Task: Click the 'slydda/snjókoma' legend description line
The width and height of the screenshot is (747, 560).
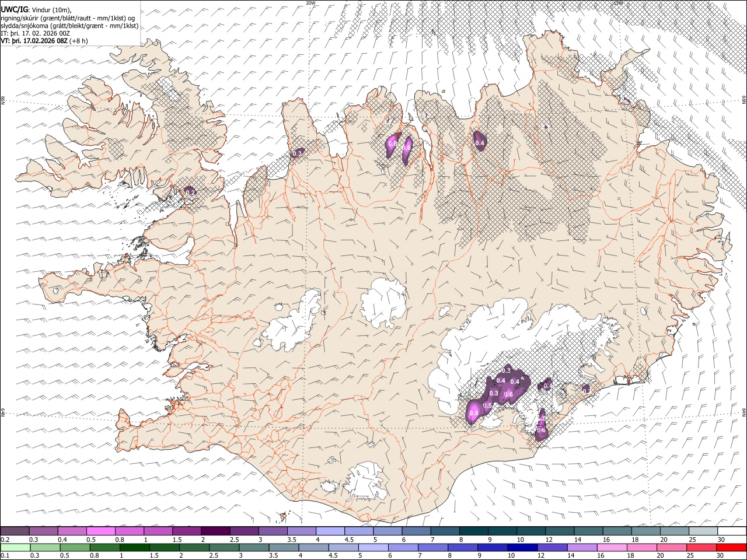Action: click(69, 26)
